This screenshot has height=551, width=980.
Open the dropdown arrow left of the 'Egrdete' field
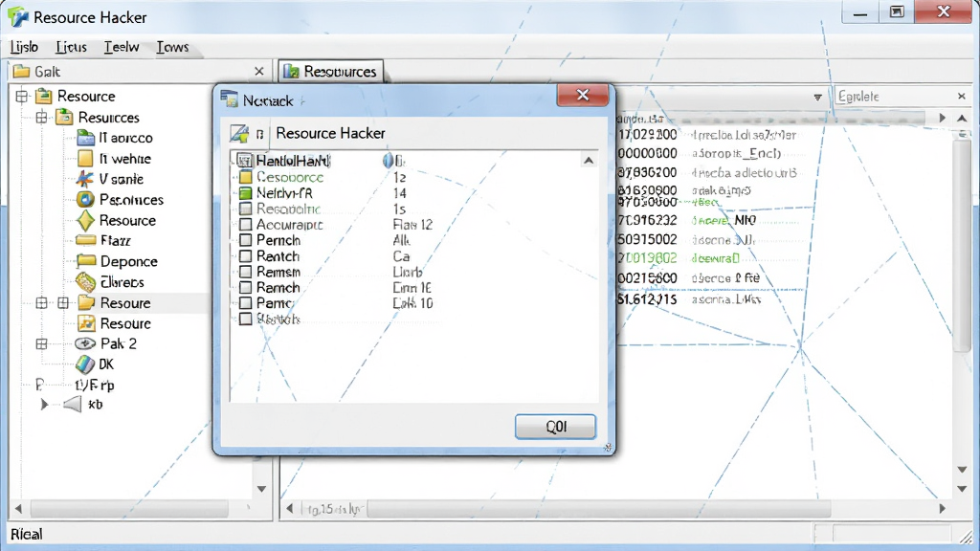[817, 97]
